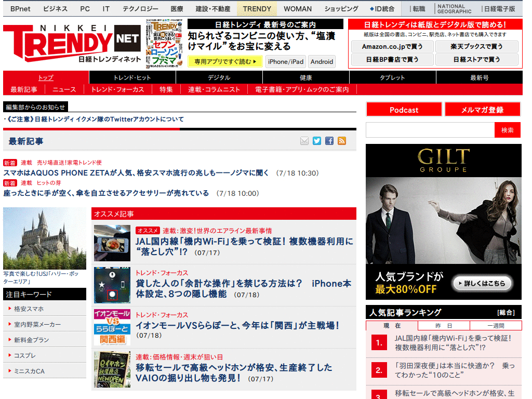
Task: Select the 健康 tab
Action: point(305,77)
